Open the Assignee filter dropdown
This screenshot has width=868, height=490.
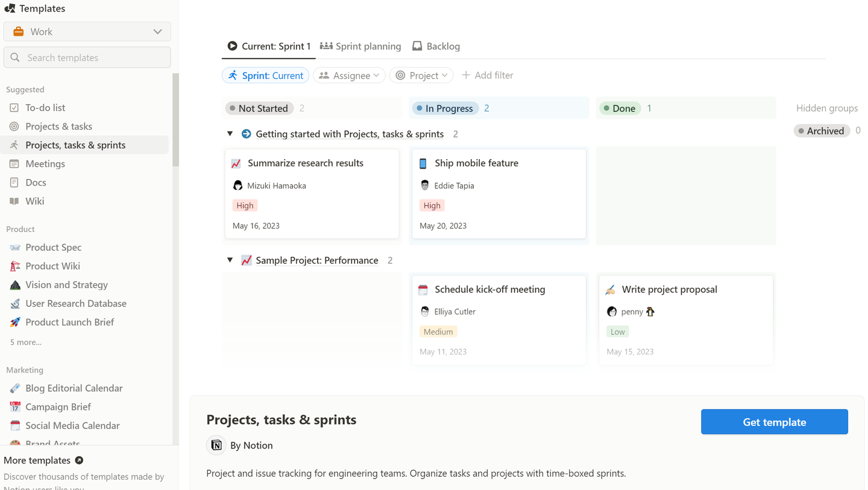coord(349,75)
